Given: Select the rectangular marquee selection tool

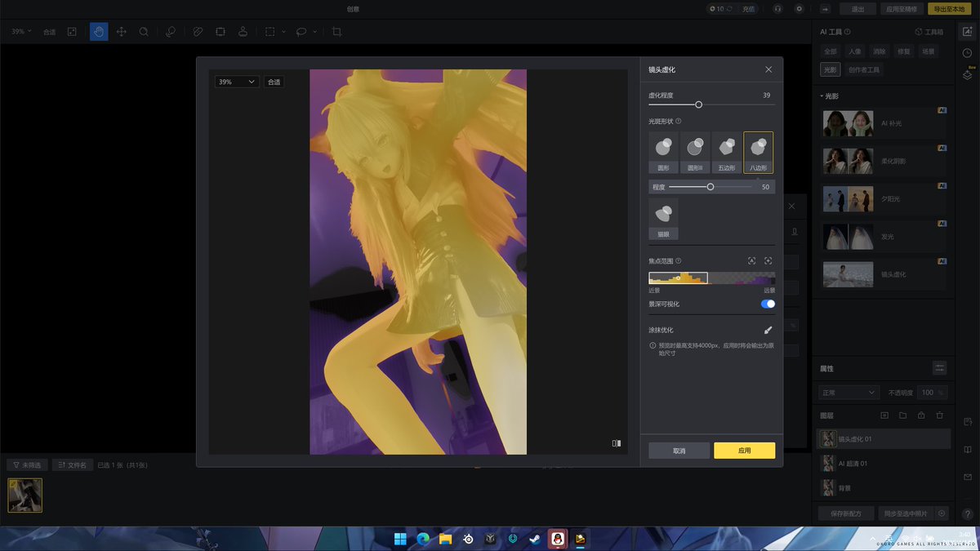Looking at the screenshot, I should tap(269, 32).
